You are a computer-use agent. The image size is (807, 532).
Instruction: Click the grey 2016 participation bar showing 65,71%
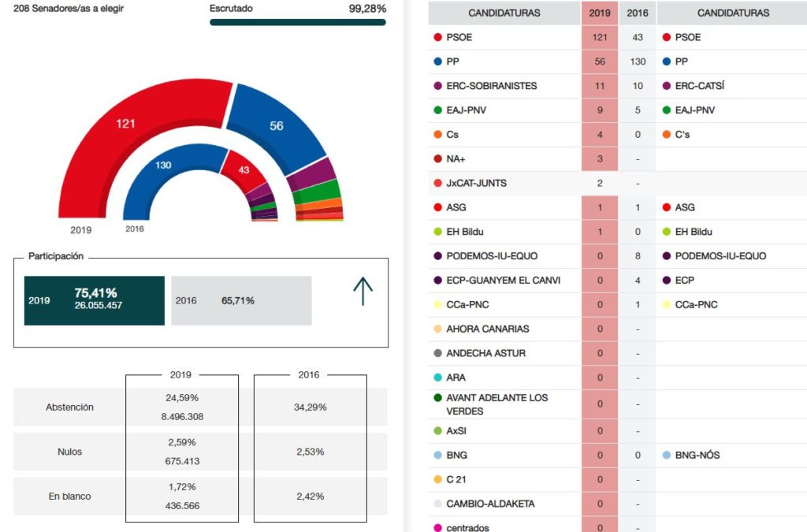coord(241,300)
